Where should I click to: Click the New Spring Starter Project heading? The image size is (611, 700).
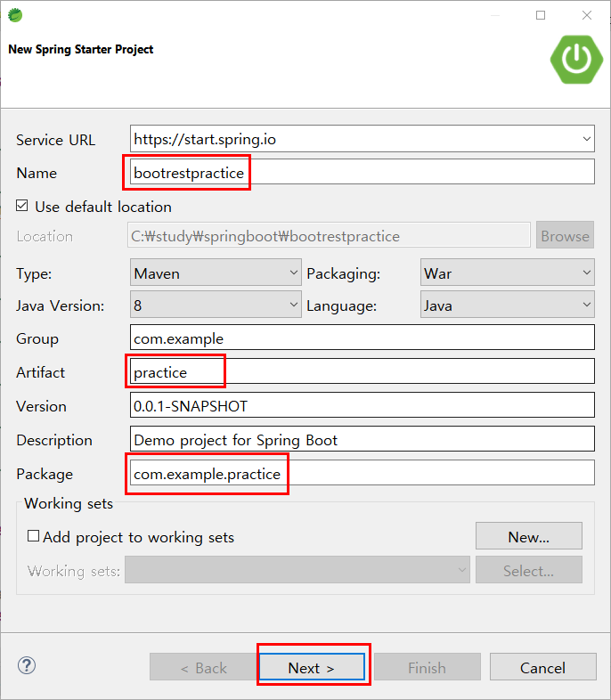coord(81,49)
